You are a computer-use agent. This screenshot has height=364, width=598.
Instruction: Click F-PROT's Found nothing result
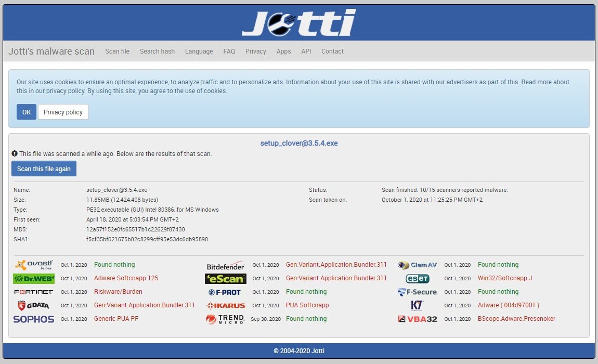[306, 292]
